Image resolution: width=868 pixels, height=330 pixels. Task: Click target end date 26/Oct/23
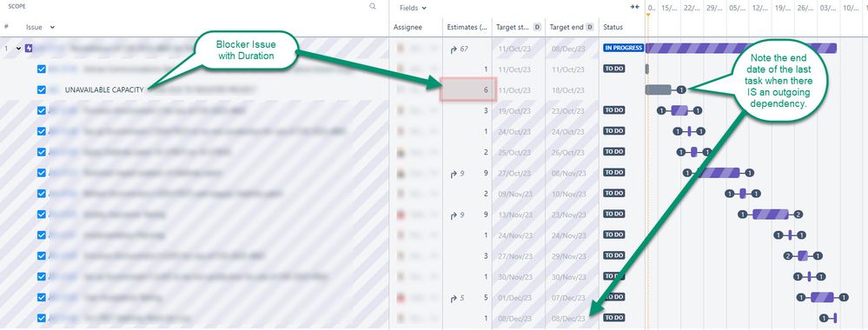click(568, 152)
